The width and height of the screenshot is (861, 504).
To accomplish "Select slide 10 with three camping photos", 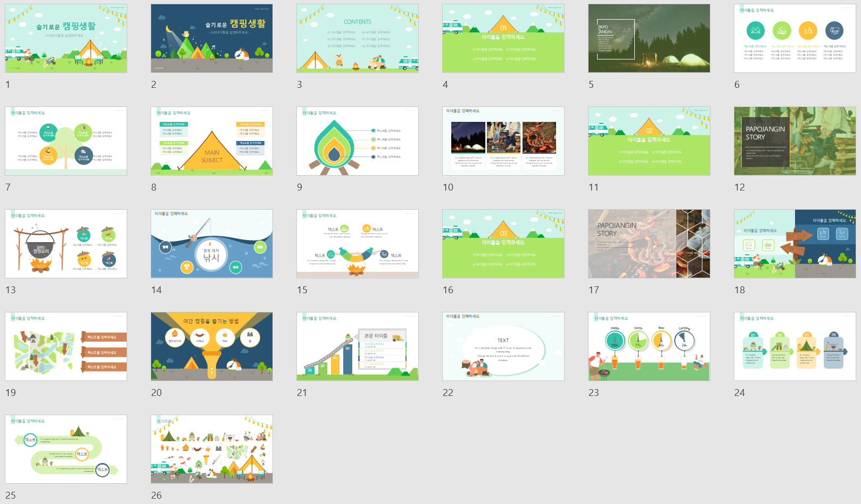I will [x=503, y=141].
